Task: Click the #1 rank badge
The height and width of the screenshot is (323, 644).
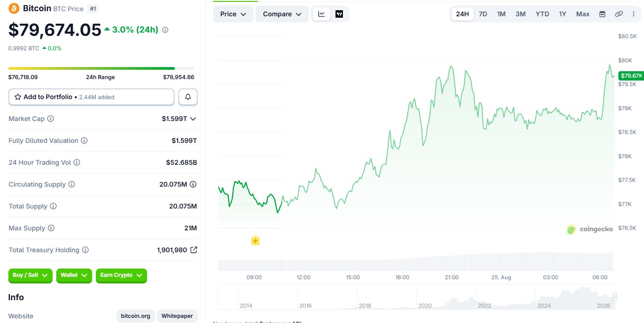Action: point(93,8)
